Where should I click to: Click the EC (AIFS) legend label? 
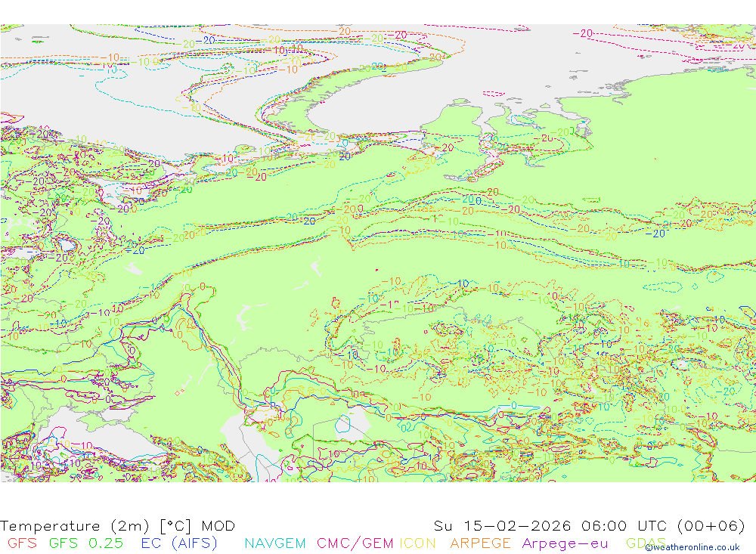(179, 543)
